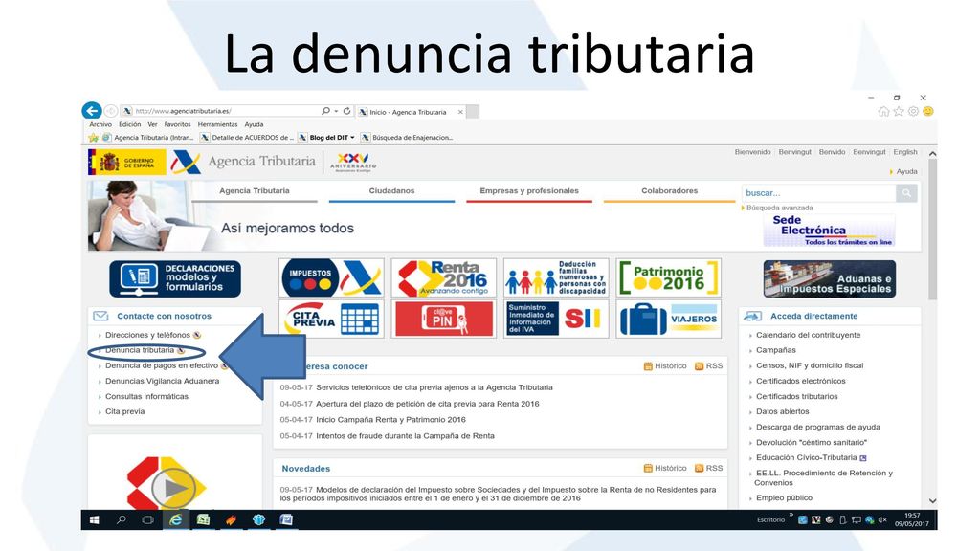
Task: Click the smiley feedback icon
Action: (x=928, y=111)
